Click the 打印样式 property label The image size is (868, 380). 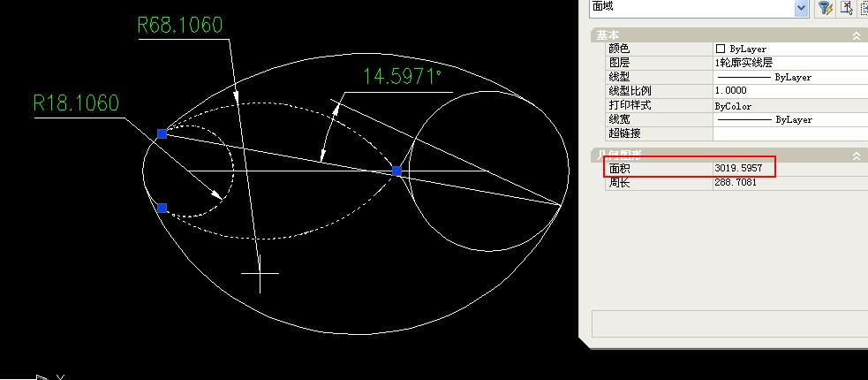[x=630, y=105]
